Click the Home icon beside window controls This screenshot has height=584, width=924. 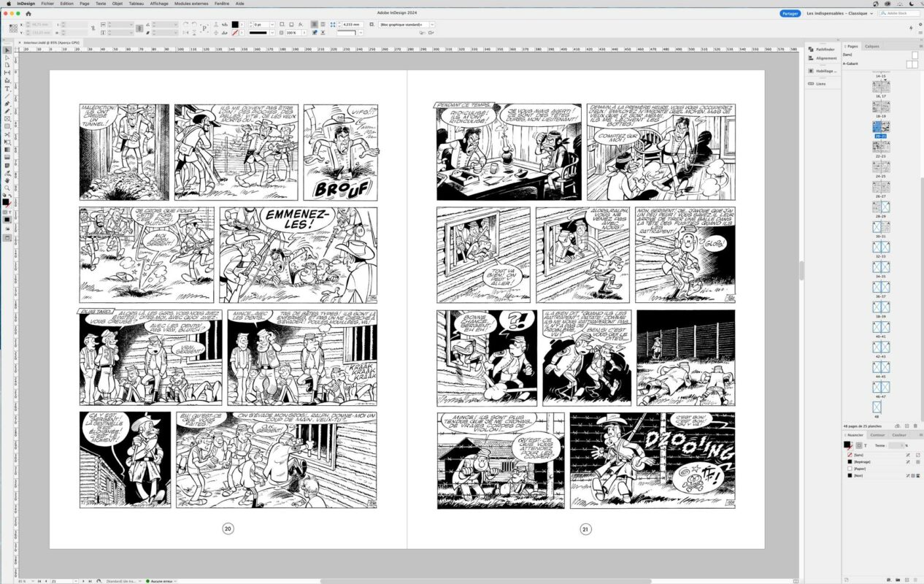[28, 13]
